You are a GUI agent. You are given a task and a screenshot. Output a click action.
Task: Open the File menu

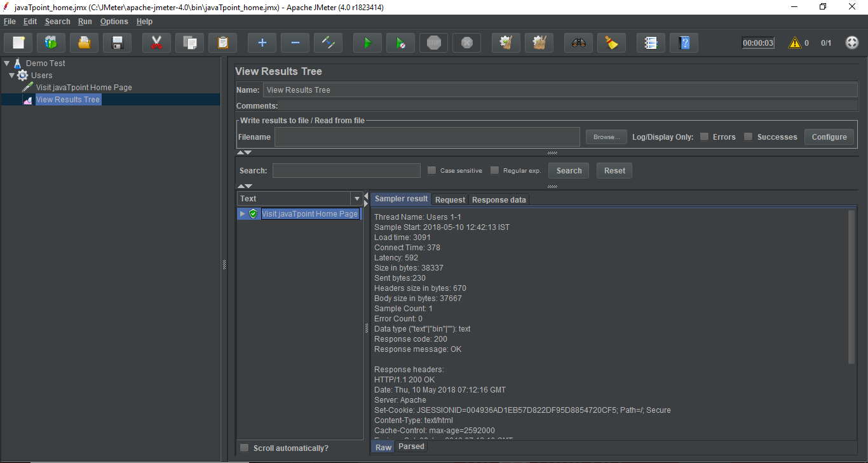[10, 22]
